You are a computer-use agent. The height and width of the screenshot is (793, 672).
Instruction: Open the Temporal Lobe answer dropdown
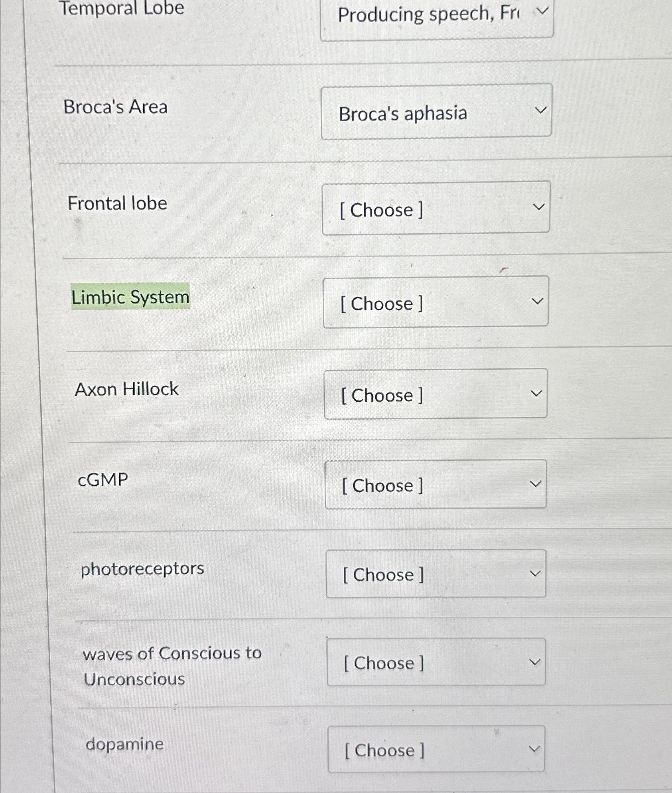[437, 16]
